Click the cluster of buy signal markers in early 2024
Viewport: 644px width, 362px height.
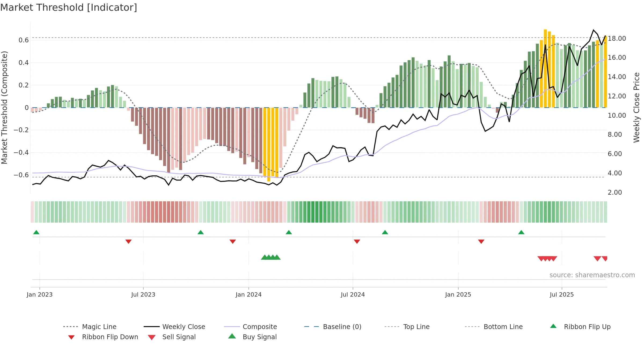click(271, 257)
